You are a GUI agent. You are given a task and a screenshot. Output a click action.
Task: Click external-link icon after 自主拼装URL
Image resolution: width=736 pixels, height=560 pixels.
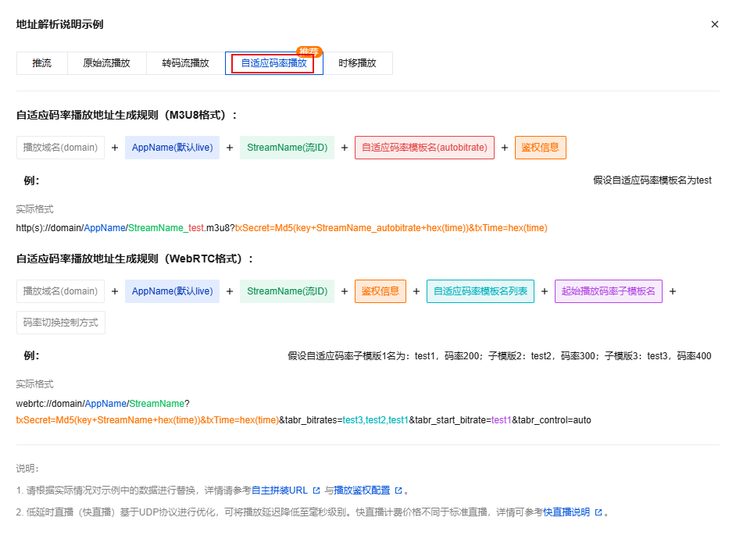(316, 490)
